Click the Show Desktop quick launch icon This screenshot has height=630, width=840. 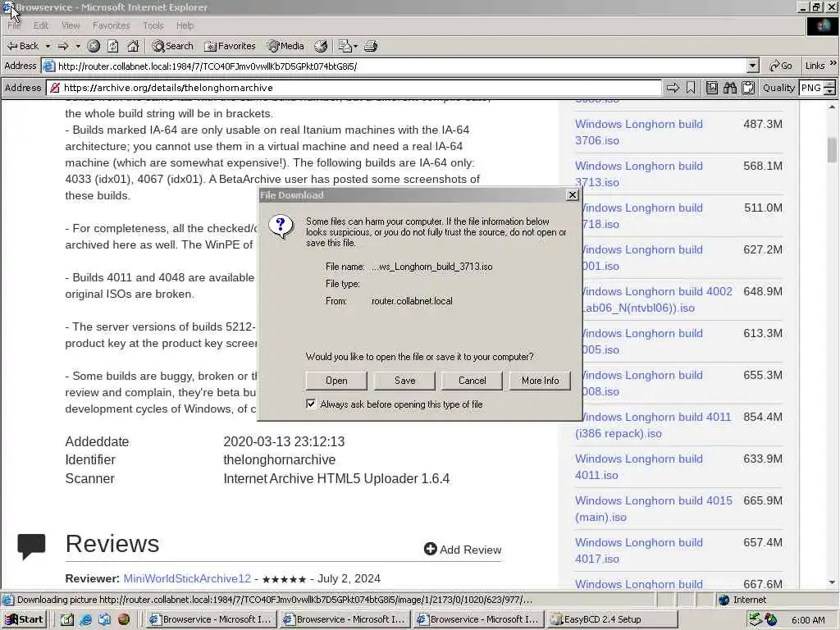point(67,619)
